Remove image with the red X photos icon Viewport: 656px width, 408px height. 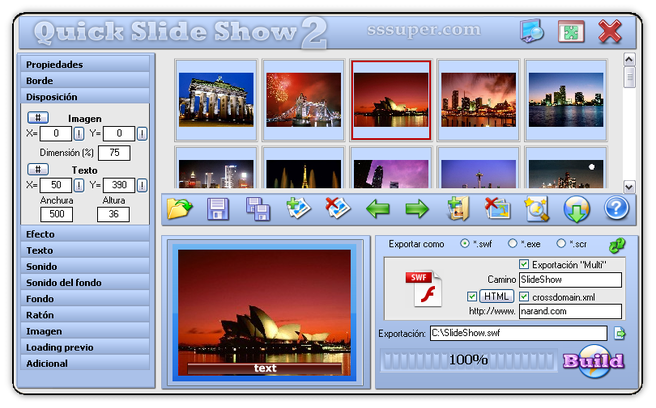(x=337, y=208)
